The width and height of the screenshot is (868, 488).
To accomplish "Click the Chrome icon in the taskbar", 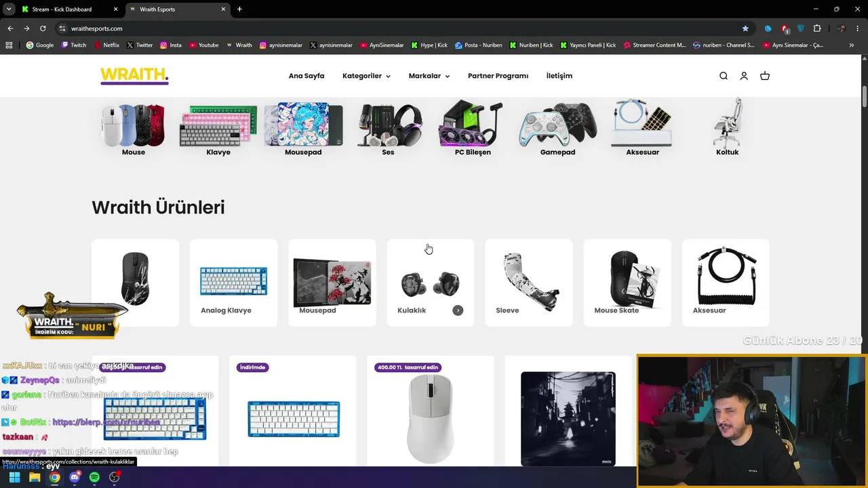I will (x=54, y=477).
